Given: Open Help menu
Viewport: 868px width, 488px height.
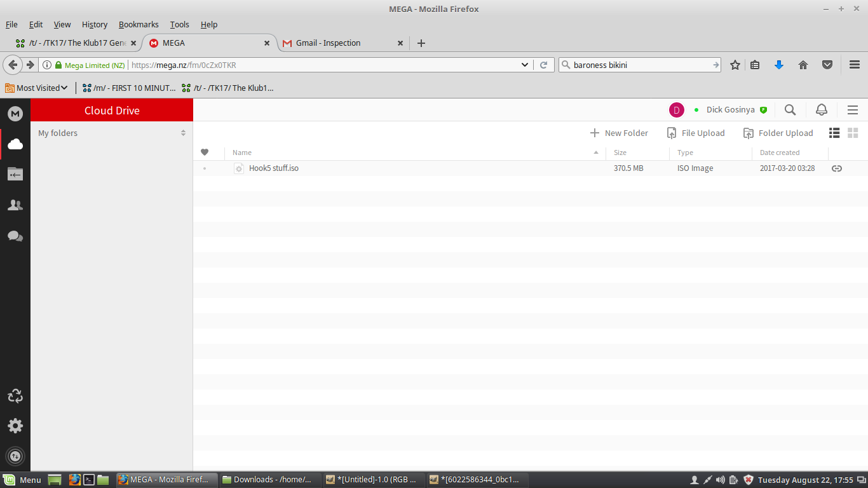Looking at the screenshot, I should coord(209,24).
